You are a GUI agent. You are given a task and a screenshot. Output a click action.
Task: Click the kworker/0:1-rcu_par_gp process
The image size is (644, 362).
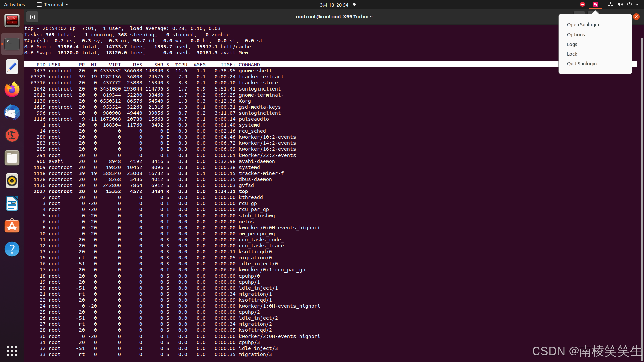272,270
